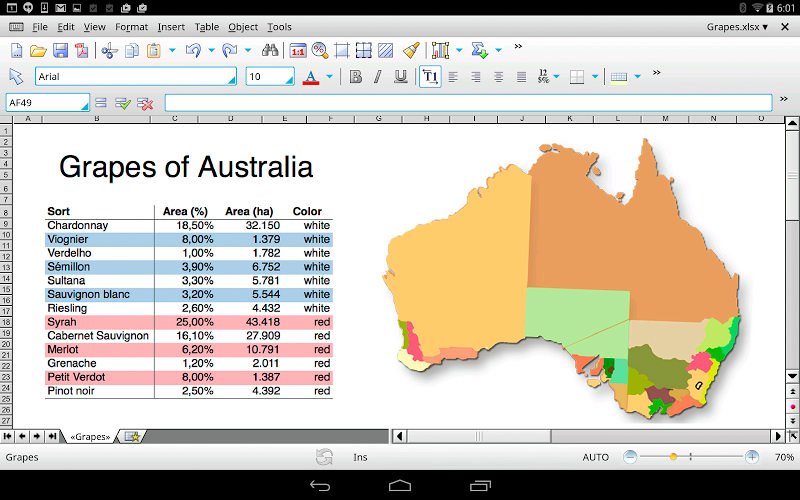Click the crop-frame icon in the toolbar
Image resolution: width=800 pixels, height=500 pixels.
341,50
